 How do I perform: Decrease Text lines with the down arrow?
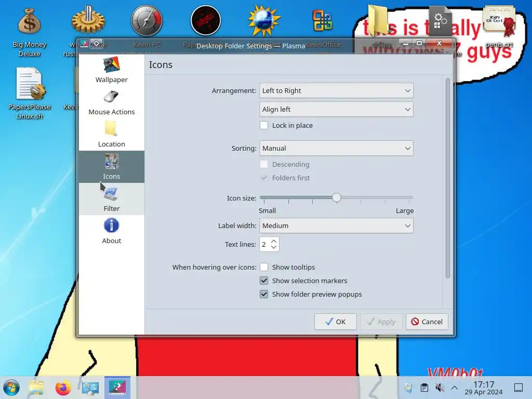tap(274, 247)
